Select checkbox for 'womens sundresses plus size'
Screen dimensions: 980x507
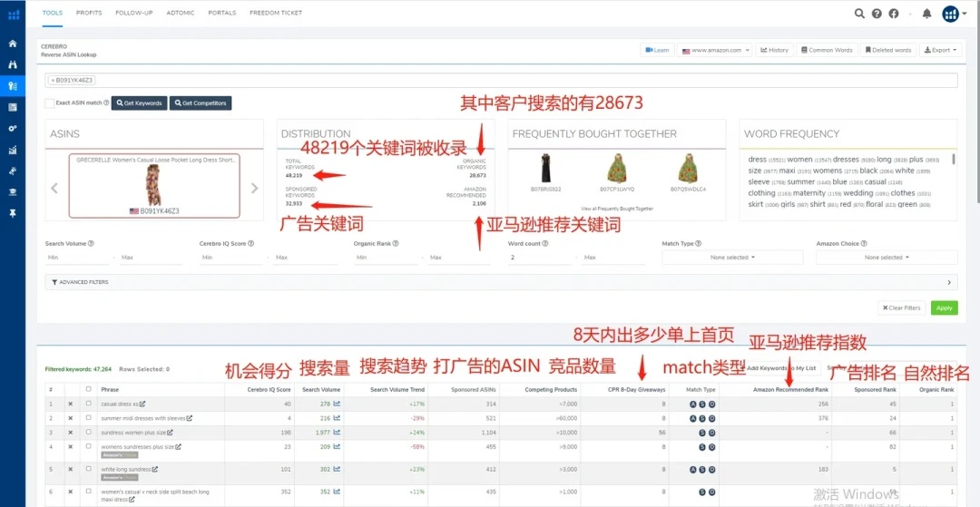[89, 446]
